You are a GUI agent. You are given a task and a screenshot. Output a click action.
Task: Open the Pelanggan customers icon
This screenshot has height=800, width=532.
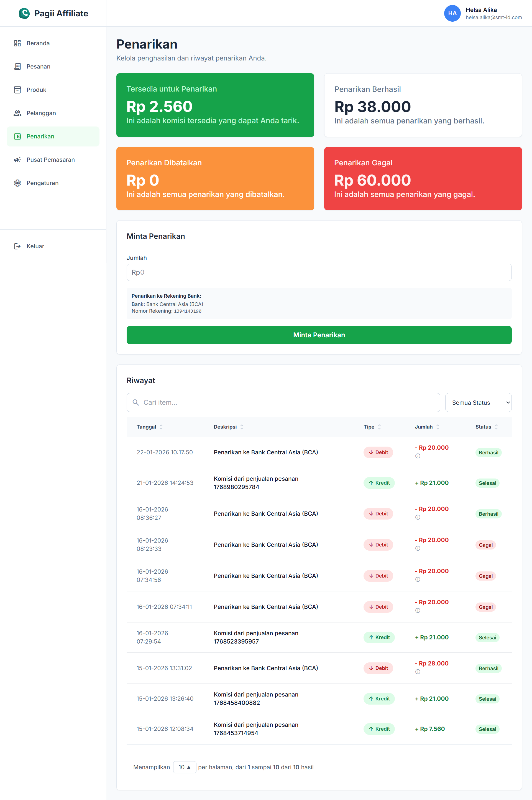(18, 113)
